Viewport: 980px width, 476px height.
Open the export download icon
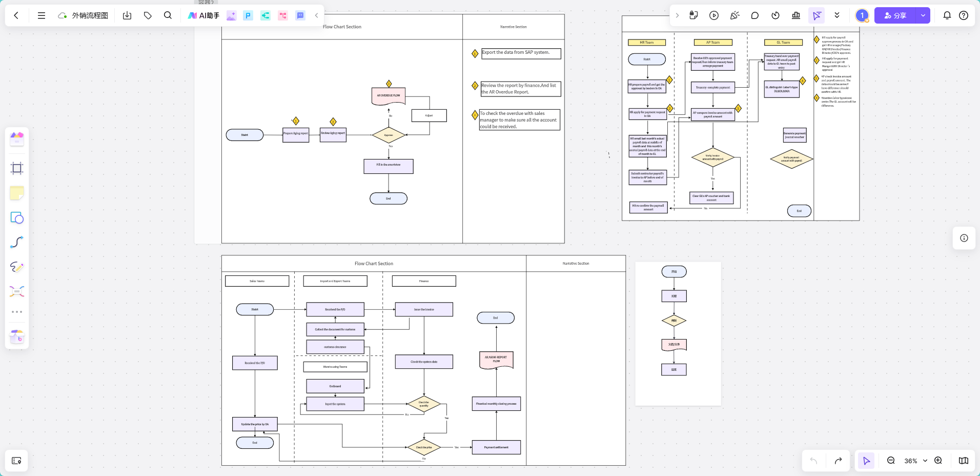[127, 15]
